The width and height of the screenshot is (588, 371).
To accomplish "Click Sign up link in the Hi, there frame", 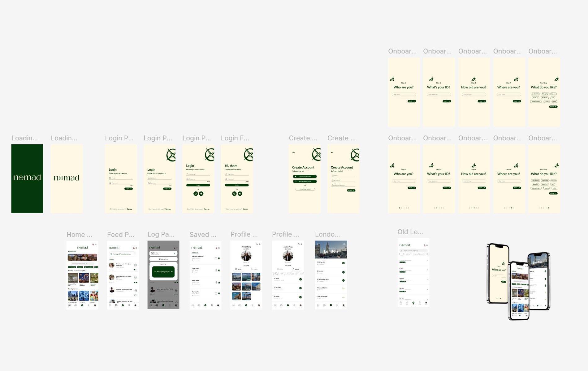I will [x=245, y=209].
